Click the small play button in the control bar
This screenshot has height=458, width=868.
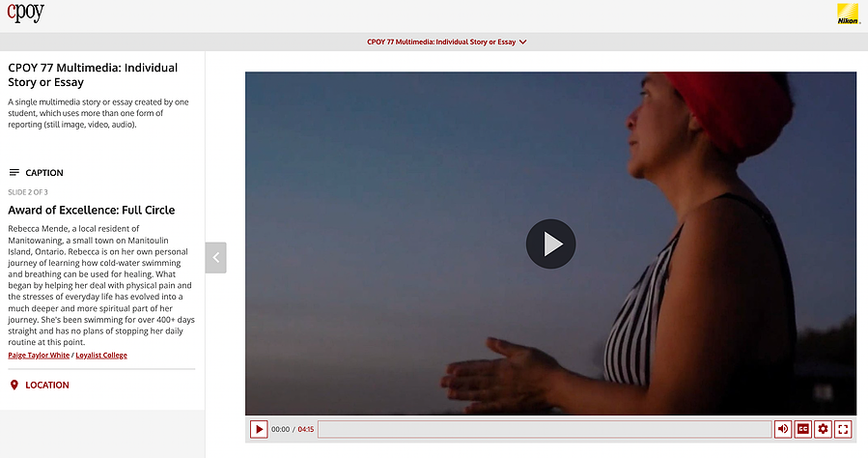pyautogui.click(x=259, y=429)
